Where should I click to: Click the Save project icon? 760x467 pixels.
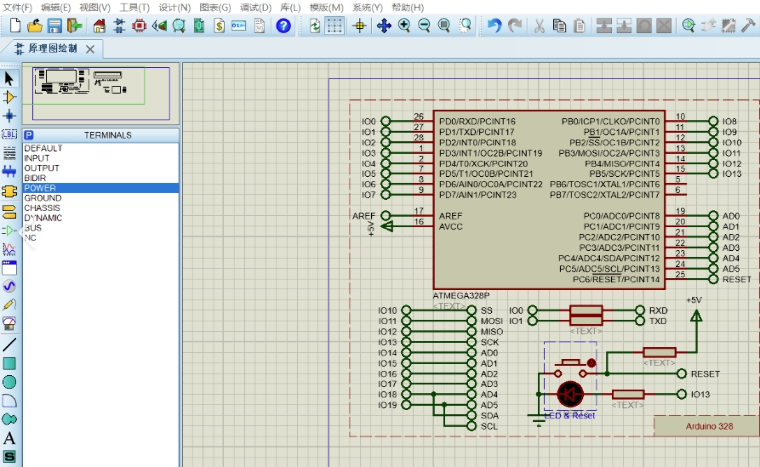click(55, 26)
